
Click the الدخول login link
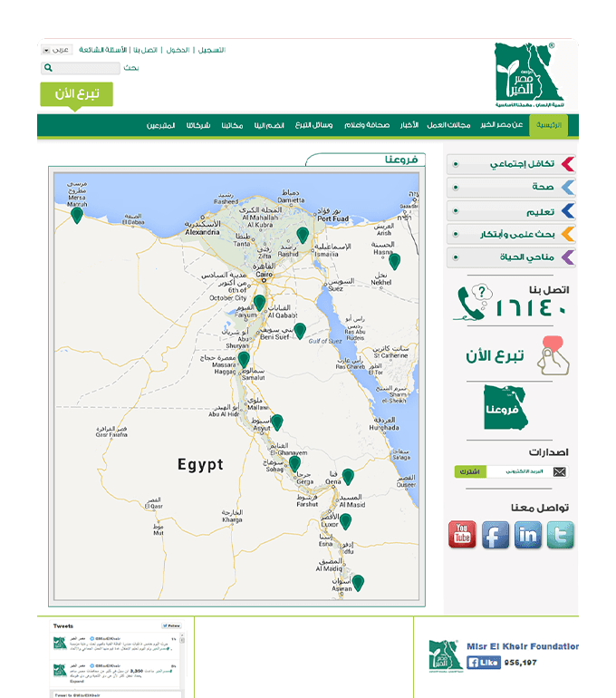pos(178,50)
